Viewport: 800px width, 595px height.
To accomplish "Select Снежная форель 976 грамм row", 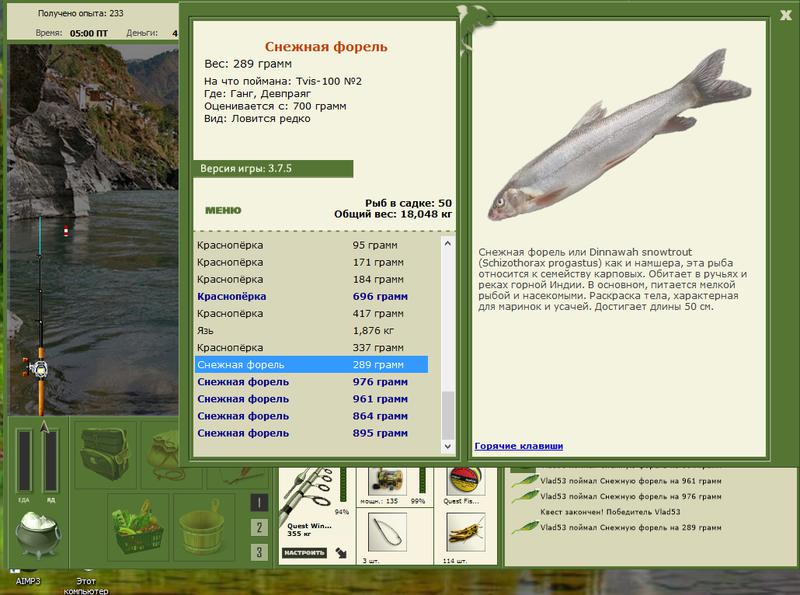I will 312,382.
